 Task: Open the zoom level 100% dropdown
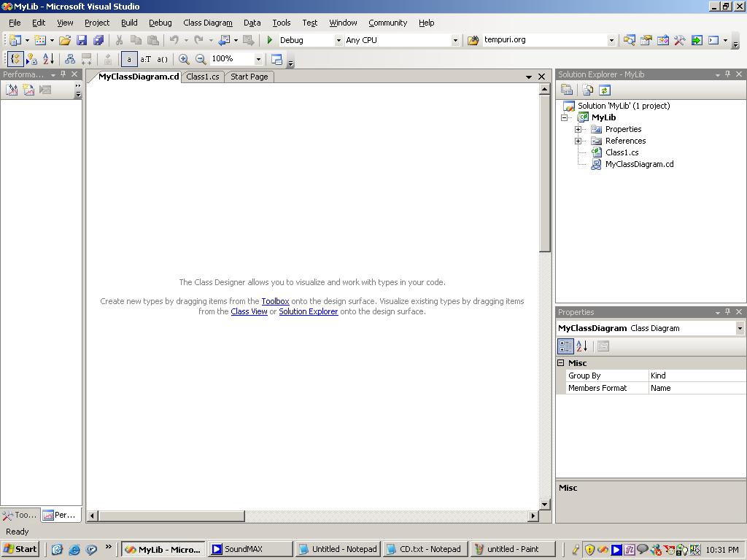tap(258, 60)
